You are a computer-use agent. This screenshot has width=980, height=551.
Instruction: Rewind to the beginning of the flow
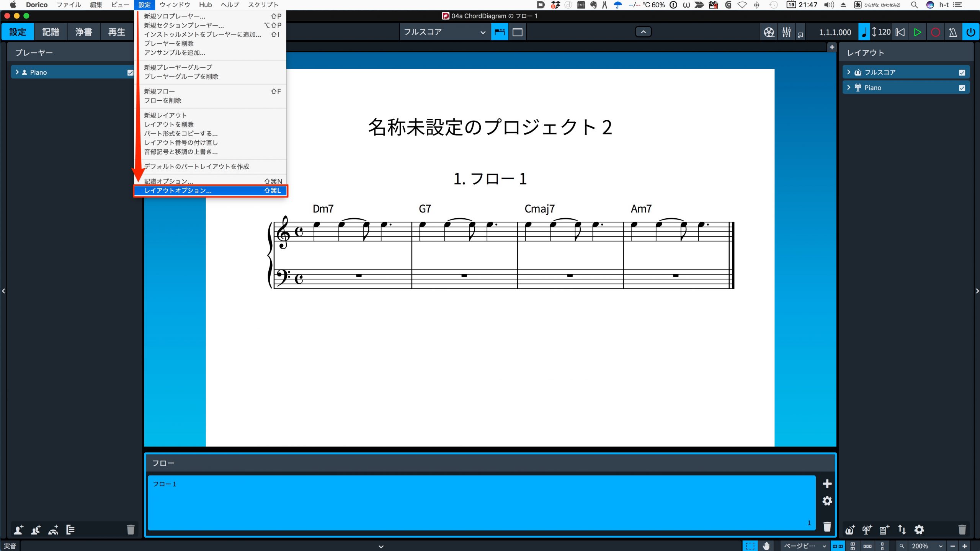point(900,32)
